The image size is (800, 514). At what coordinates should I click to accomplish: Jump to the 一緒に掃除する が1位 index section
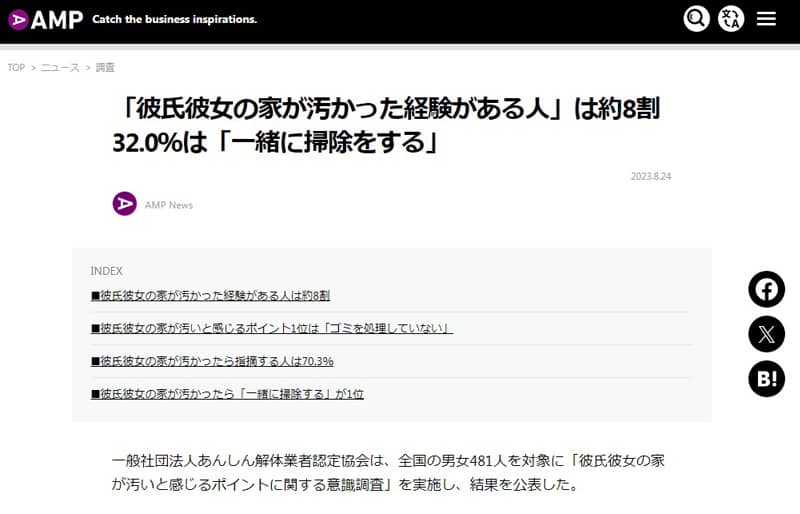point(227,394)
